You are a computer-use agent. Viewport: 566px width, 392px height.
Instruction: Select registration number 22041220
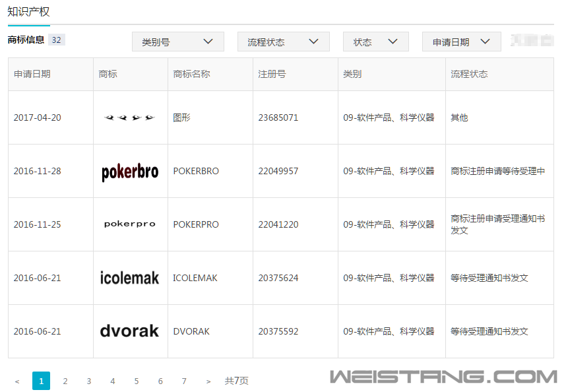278,224
